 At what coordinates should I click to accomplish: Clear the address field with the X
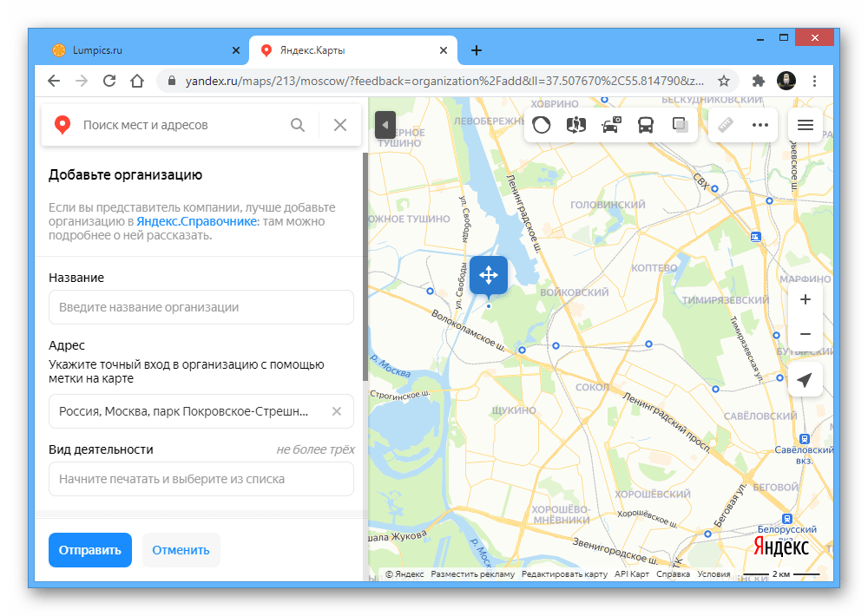pyautogui.click(x=337, y=411)
